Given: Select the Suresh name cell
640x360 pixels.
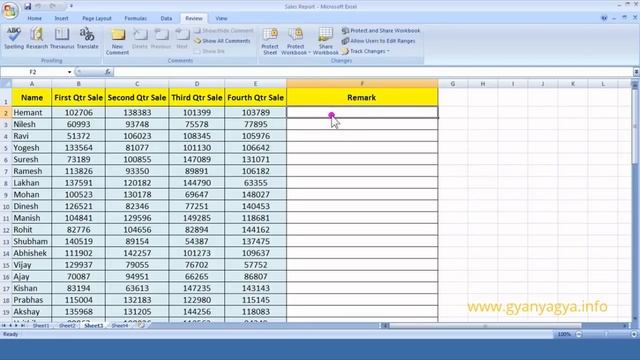Looking at the screenshot, I should tap(32, 160).
